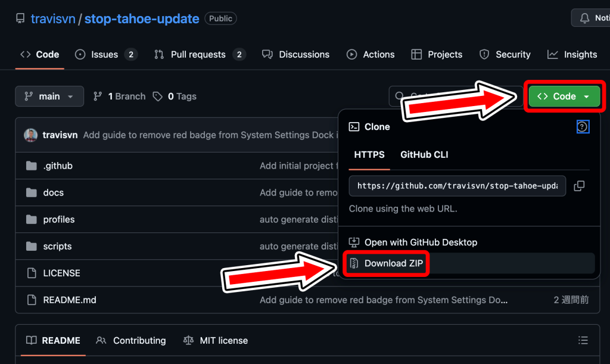Click the travisvn avatar thumbnail

(x=31, y=135)
